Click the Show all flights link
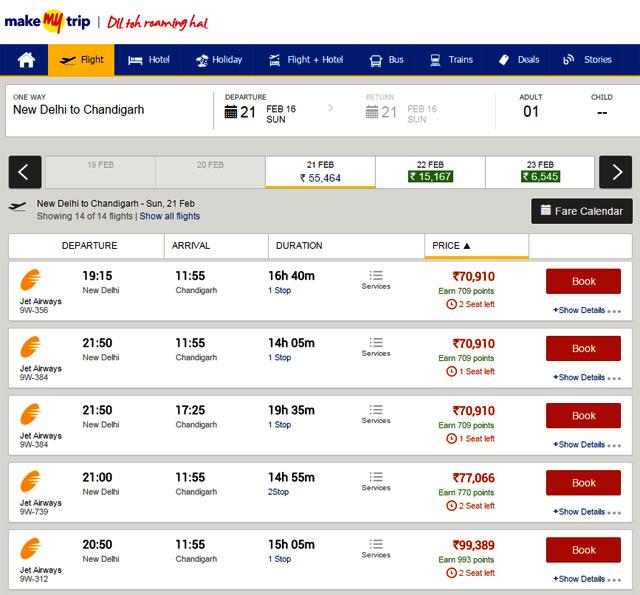Image resolution: width=640 pixels, height=595 pixels. [170, 216]
